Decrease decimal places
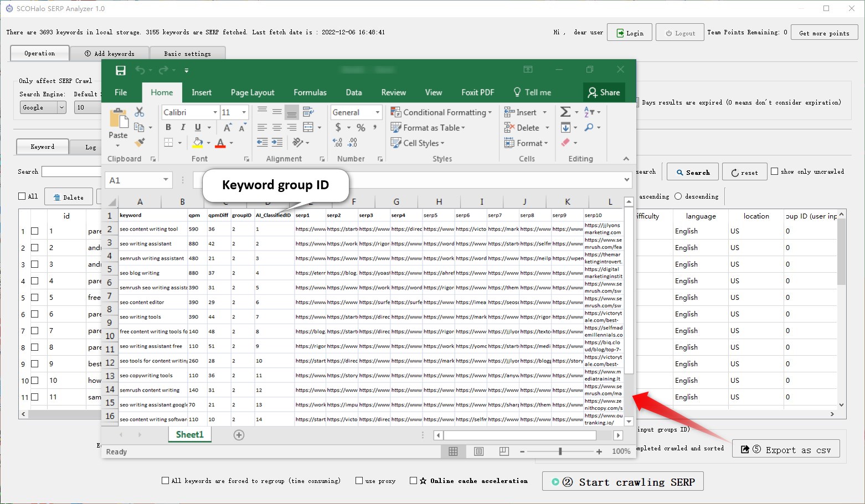Viewport: 865px width, 504px height. point(352,143)
